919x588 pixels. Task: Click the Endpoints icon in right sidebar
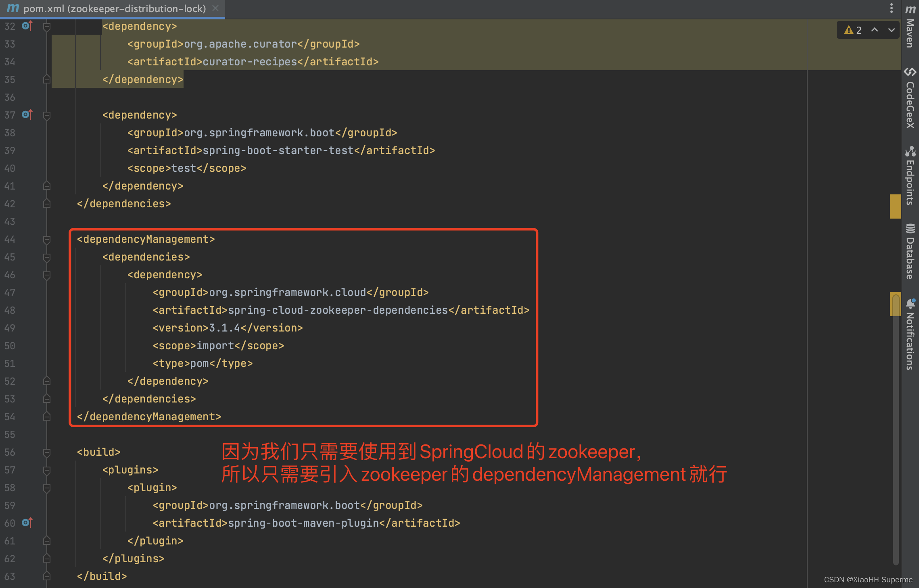pyautogui.click(x=910, y=151)
